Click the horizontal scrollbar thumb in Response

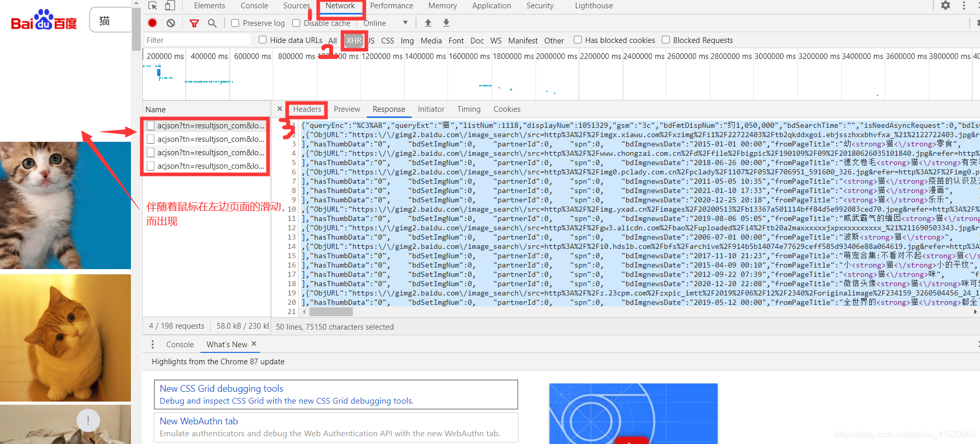tap(331, 312)
